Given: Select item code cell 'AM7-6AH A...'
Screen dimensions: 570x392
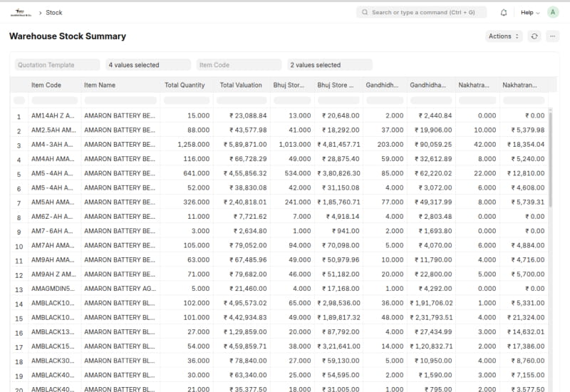Looking at the screenshot, I should point(52,231).
